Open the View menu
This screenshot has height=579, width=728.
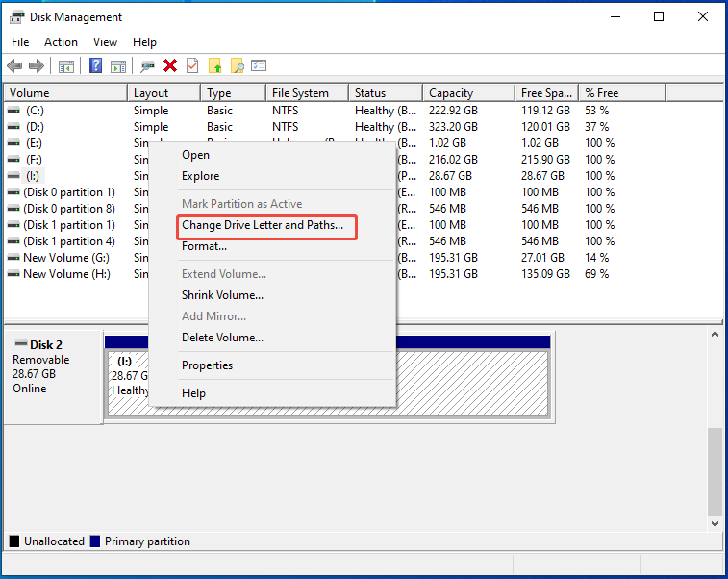pos(105,42)
